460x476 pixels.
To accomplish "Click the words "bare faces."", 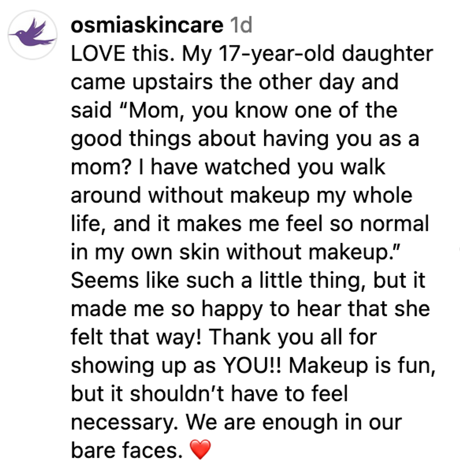I will tap(126, 450).
